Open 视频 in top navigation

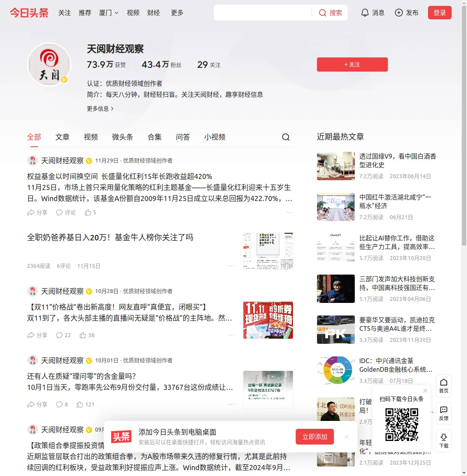(133, 13)
